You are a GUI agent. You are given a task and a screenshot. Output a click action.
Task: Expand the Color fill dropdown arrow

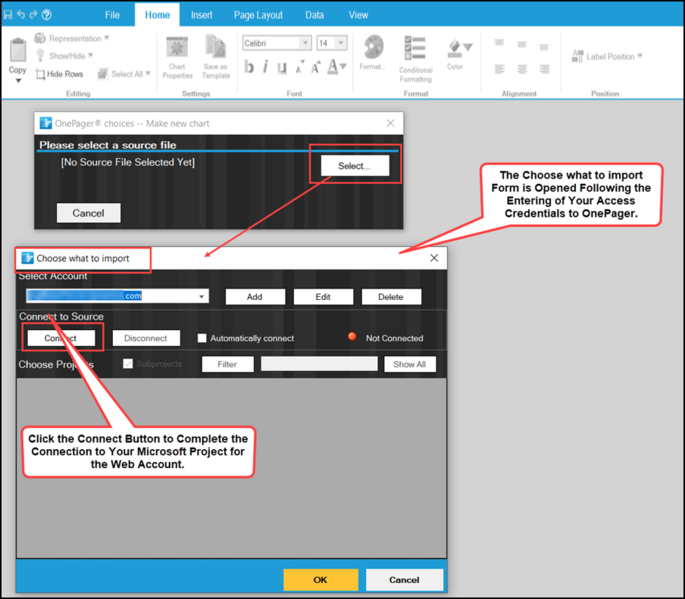(x=468, y=47)
